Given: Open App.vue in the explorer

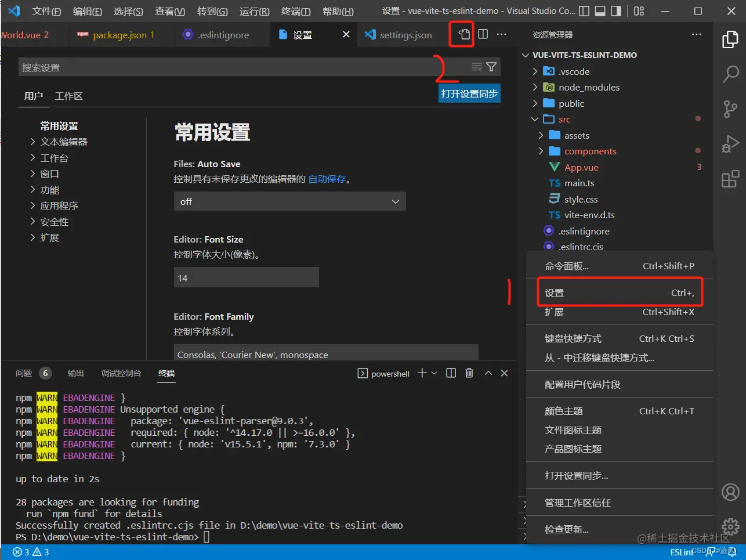Looking at the screenshot, I should coord(581,167).
